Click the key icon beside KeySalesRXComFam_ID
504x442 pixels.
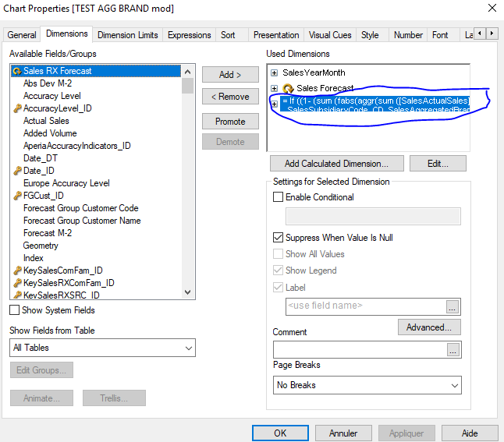(x=17, y=283)
